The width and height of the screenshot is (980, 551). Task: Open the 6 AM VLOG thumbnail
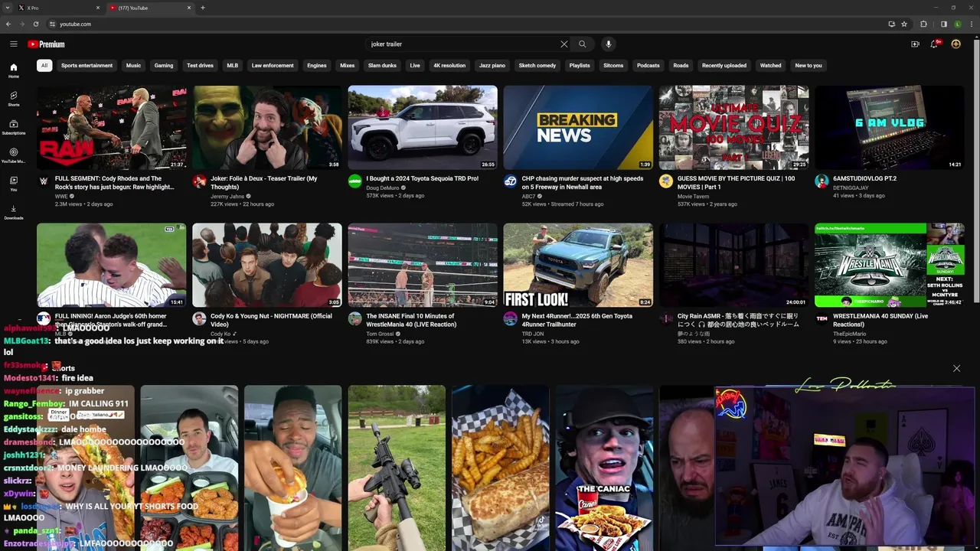click(890, 127)
